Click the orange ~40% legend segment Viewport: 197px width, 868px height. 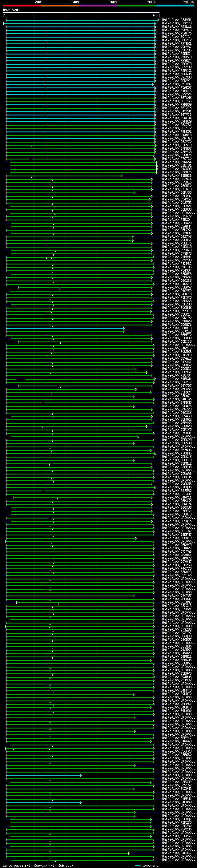[x=60, y=6]
